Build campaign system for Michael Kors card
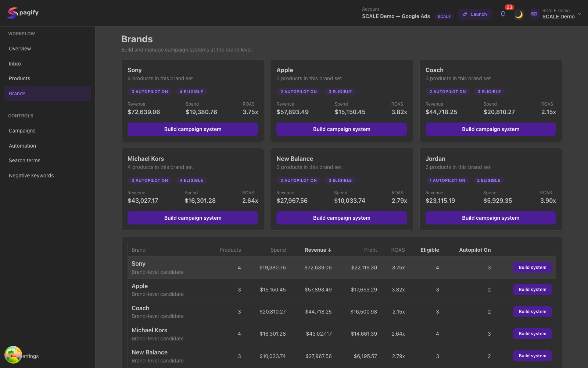 point(193,218)
